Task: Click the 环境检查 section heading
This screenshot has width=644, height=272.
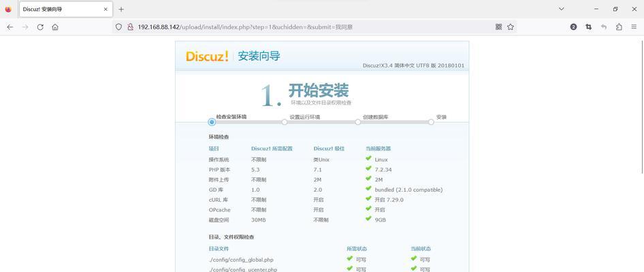Action: click(x=219, y=137)
